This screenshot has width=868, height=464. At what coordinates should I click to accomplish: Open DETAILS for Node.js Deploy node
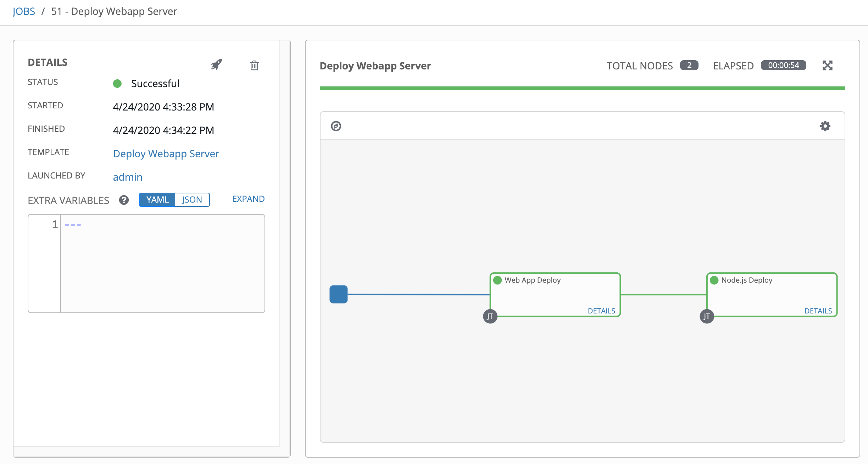coord(818,311)
